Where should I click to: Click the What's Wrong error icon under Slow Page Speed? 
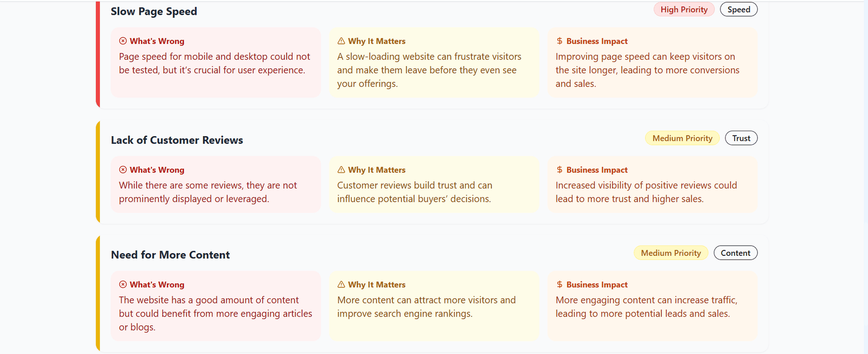(123, 41)
